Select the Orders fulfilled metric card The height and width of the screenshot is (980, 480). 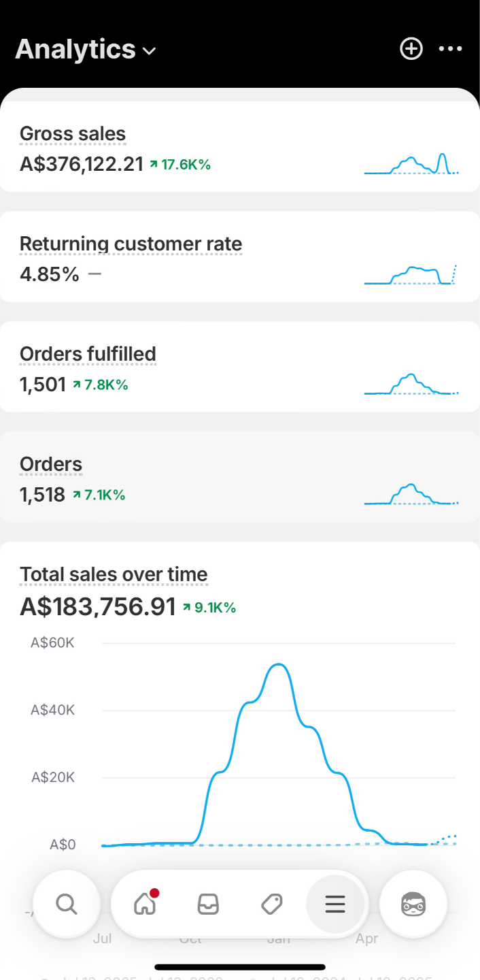[240, 367]
